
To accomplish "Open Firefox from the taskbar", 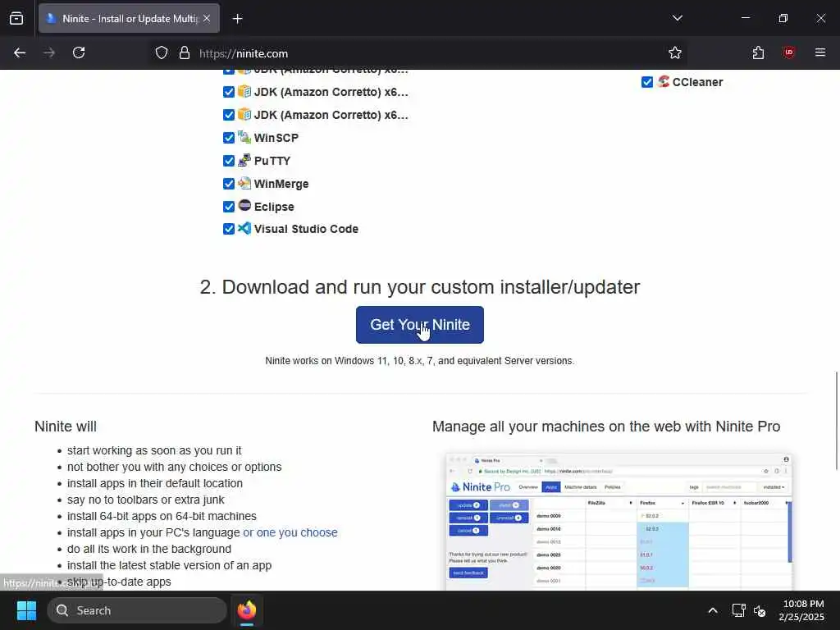I will coord(246,610).
